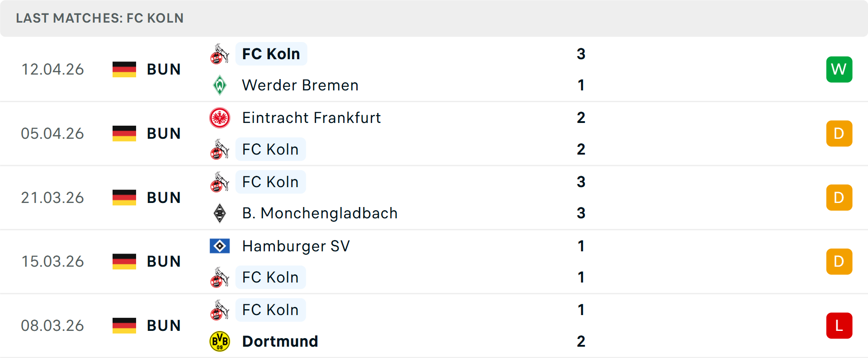The width and height of the screenshot is (868, 358).
Task: Click the Dortmund BVB crest
Action: [x=220, y=341]
